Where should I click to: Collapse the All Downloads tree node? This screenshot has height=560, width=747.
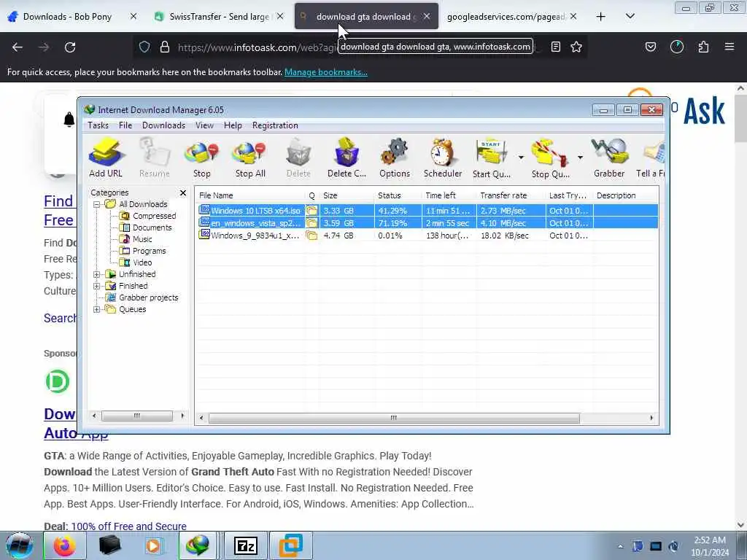point(97,204)
